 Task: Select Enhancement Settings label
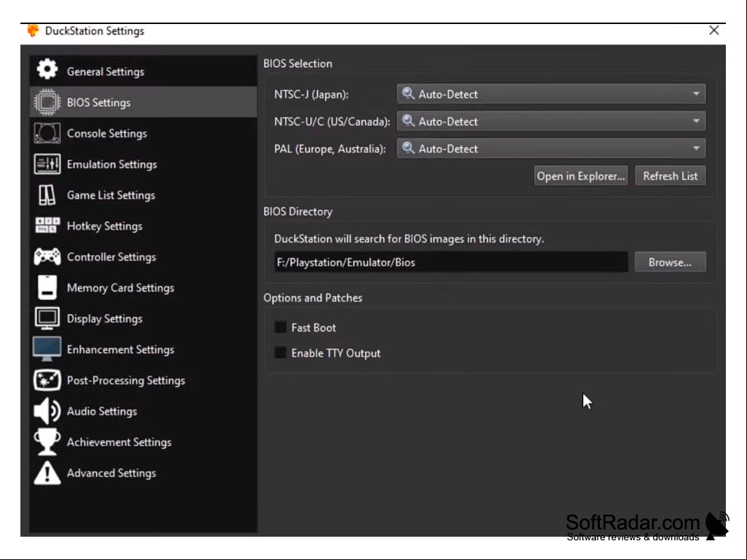[x=120, y=350]
